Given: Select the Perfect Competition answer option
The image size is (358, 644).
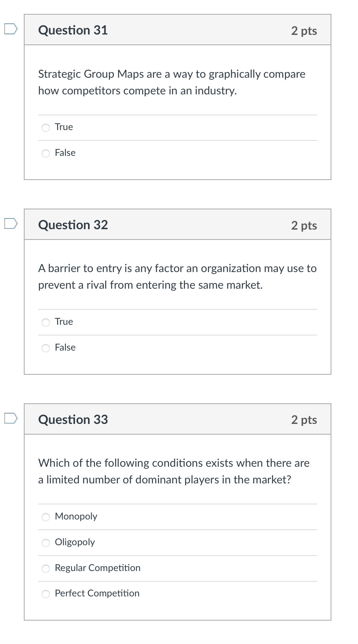Looking at the screenshot, I should [x=46, y=594].
